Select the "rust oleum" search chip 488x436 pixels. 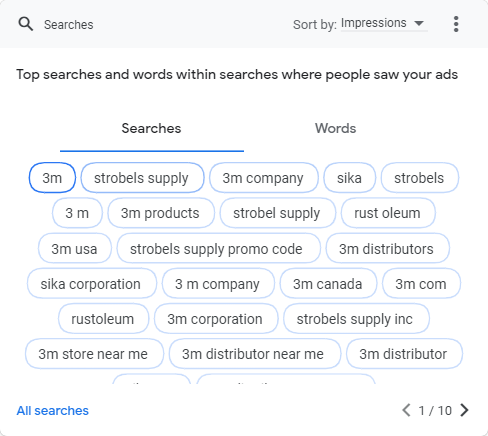388,213
